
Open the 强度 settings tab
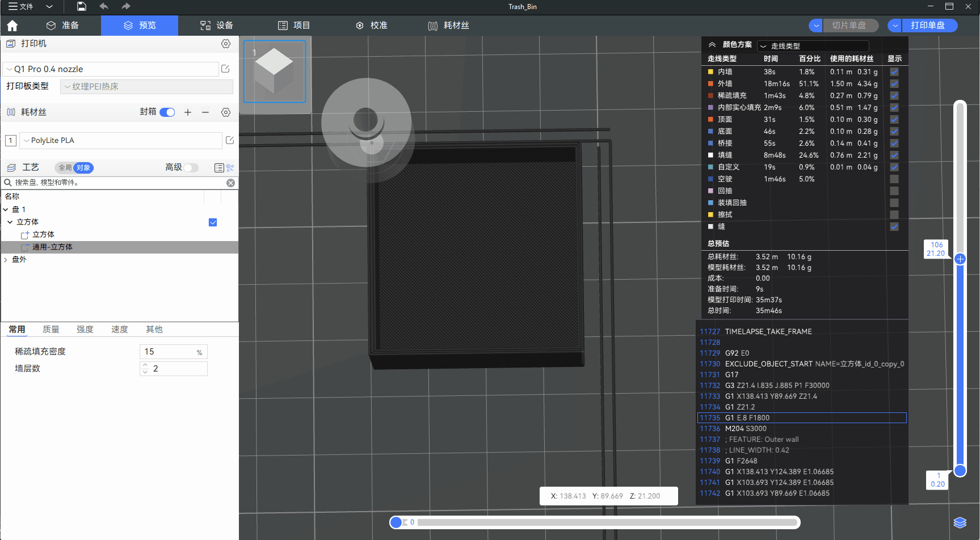click(x=85, y=330)
